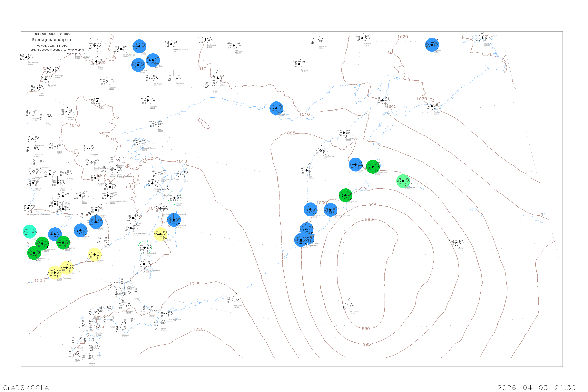Select the green Ust-Kamchatsk station marker

pyautogui.click(x=373, y=167)
